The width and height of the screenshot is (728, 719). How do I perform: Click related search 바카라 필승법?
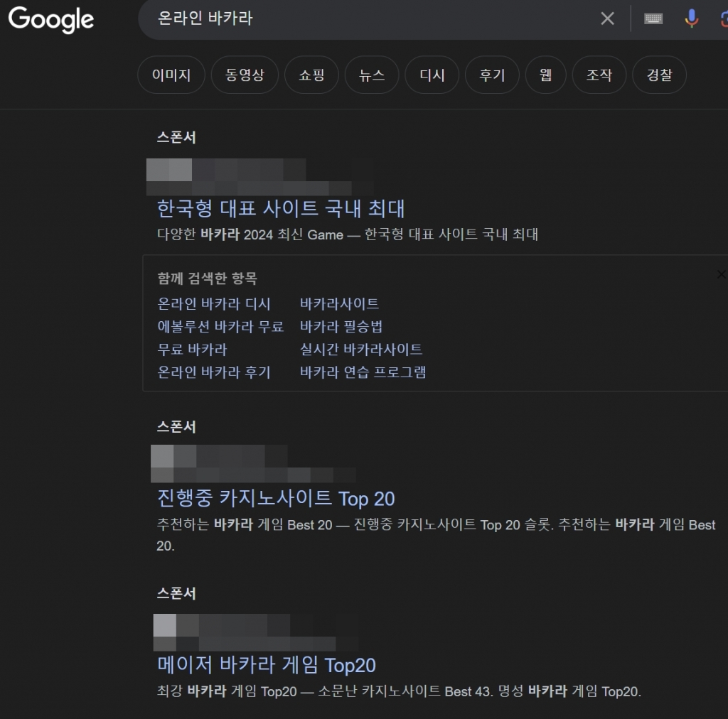[x=341, y=327]
